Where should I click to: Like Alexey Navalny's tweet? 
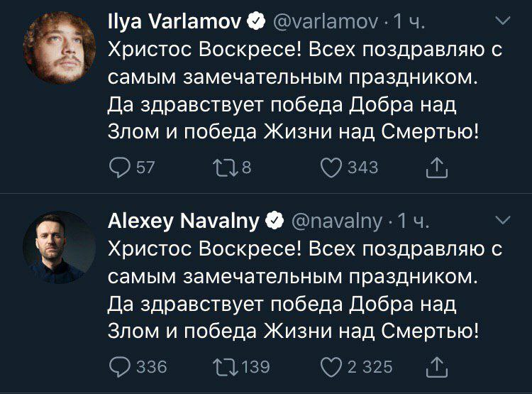click(x=330, y=366)
